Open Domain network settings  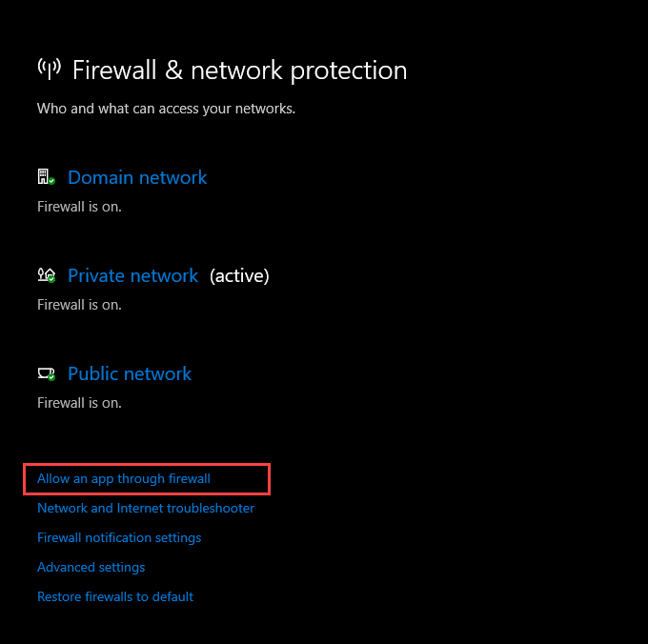[137, 178]
